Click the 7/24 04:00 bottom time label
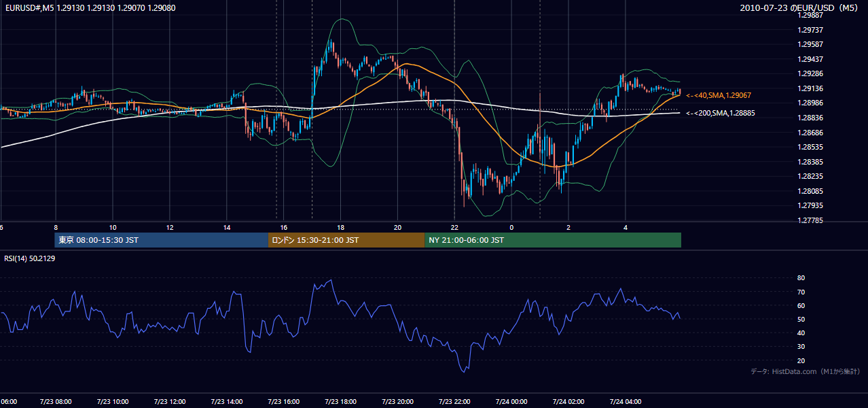Screen dimensions: 868x408 (x=626, y=402)
